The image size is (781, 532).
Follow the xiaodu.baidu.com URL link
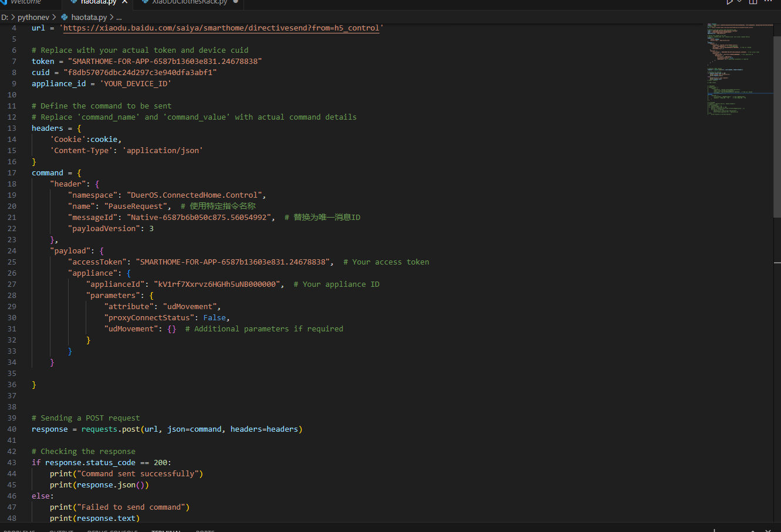221,28
